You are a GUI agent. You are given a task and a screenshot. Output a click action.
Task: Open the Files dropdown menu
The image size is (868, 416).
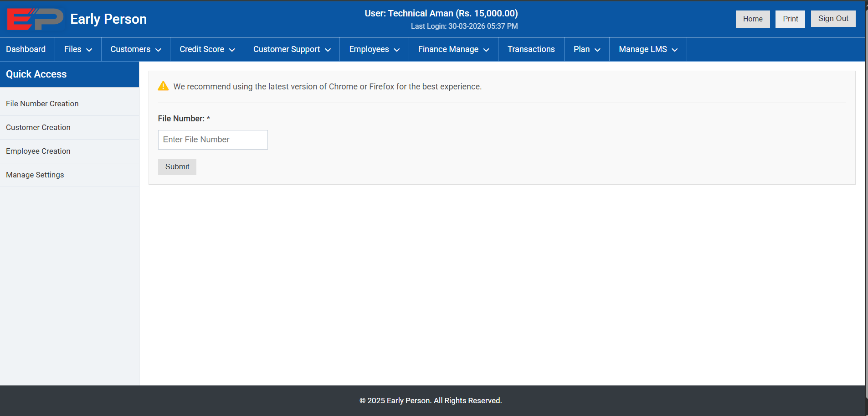77,49
